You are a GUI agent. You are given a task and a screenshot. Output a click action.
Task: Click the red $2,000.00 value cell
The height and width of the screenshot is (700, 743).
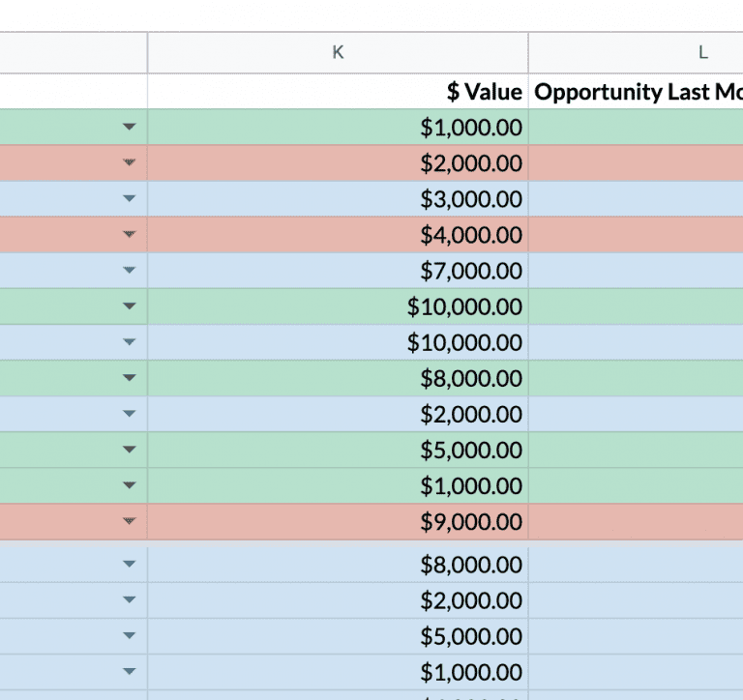point(338,163)
